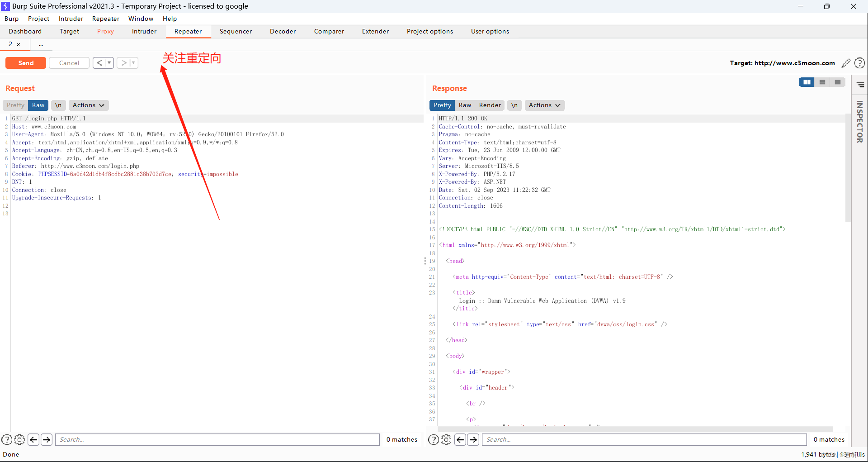The width and height of the screenshot is (868, 462).
Task: Switch response view to Render
Action: (x=490, y=105)
